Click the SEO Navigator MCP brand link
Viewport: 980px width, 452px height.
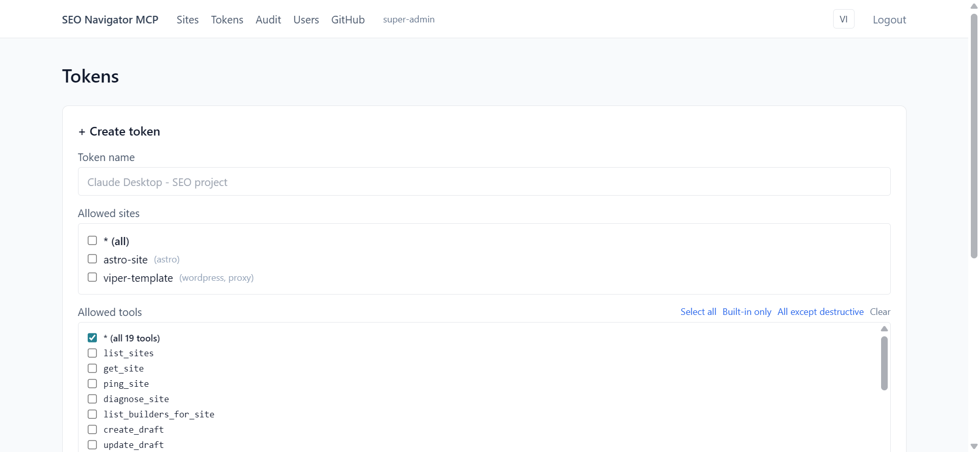tap(110, 19)
